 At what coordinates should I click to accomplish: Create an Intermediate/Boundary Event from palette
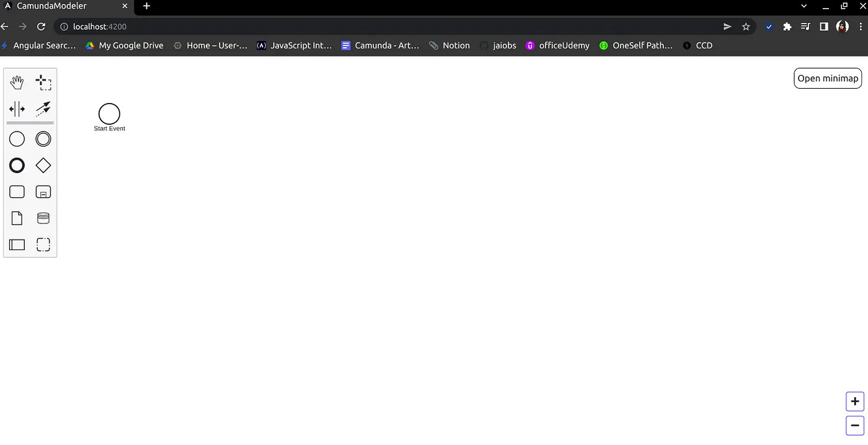point(43,139)
